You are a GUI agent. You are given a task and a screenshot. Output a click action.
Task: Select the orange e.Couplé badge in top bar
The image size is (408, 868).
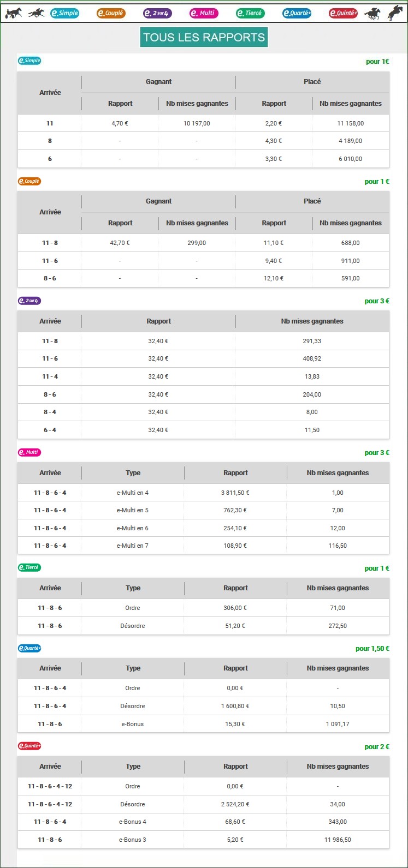tap(111, 13)
